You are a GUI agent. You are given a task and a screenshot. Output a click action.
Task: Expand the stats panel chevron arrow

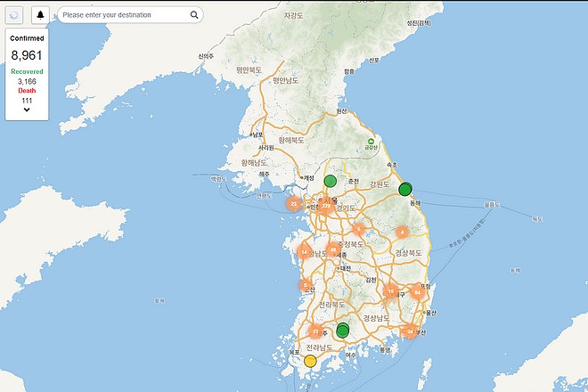(x=27, y=110)
